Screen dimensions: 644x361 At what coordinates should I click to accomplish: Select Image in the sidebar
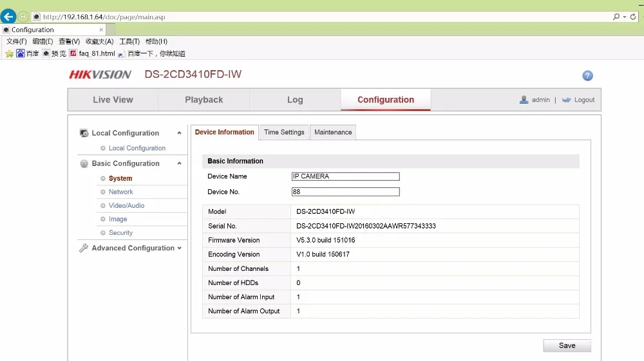(118, 219)
